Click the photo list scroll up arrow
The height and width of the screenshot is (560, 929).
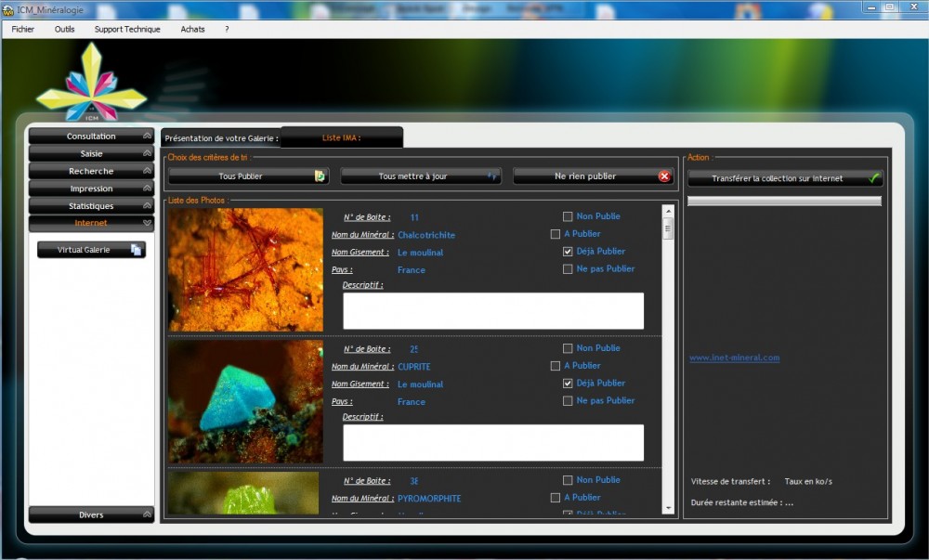pyautogui.click(x=668, y=212)
